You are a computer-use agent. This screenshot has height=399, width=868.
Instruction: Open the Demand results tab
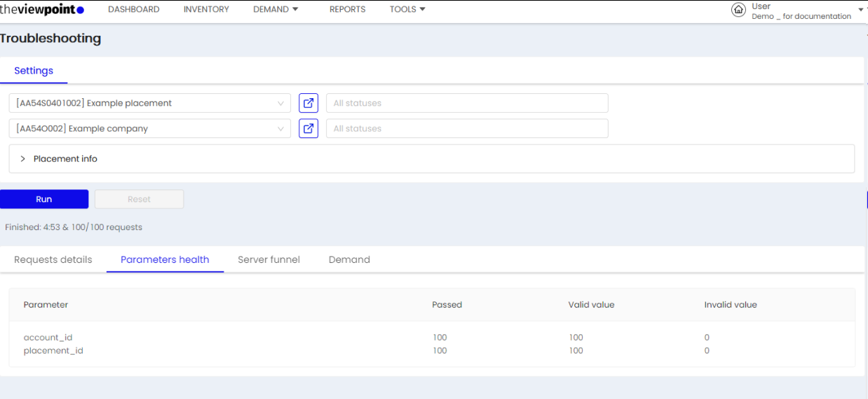click(x=349, y=259)
